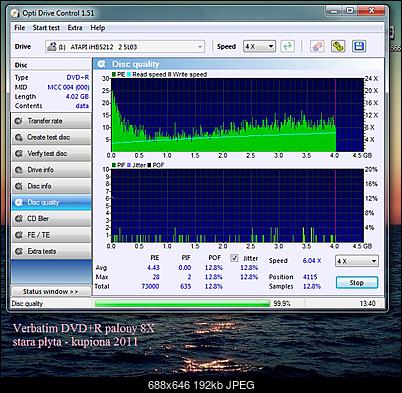Viewport: 402px width, 393px height.
Task: Open the ATAPI iHBS212 drive dropdown
Action: [125, 47]
